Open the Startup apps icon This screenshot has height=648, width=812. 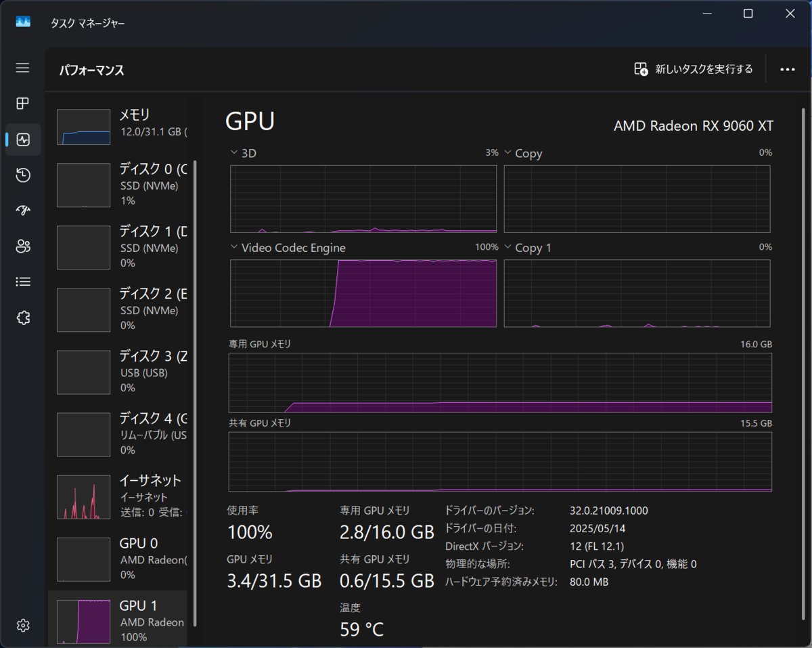[23, 211]
